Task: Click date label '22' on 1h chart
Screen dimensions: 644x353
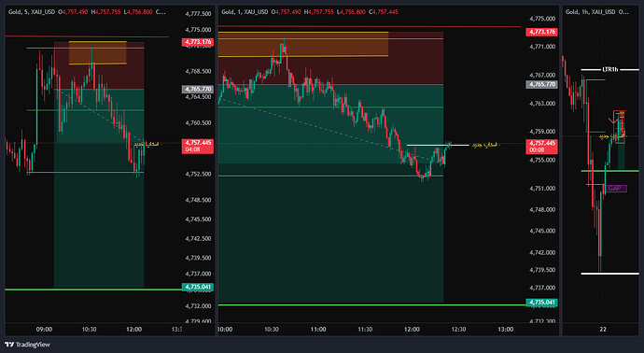Action: [x=603, y=330]
